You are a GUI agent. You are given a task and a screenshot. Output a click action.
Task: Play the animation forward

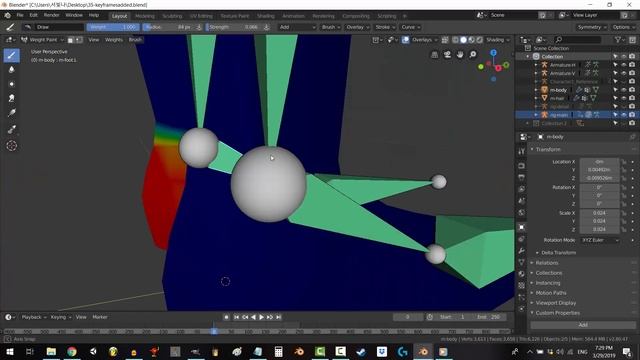coord(262,317)
